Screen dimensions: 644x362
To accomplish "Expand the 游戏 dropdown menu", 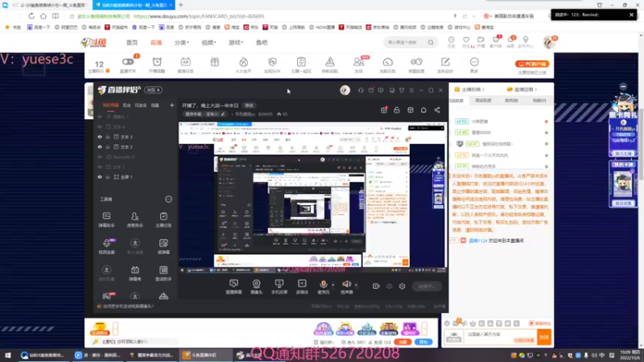I will [x=236, y=43].
